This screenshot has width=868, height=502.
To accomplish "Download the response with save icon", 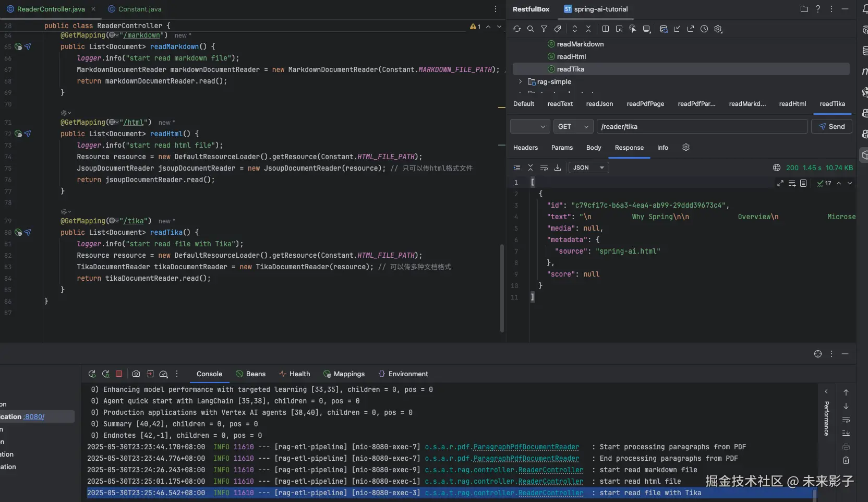I will pos(558,168).
